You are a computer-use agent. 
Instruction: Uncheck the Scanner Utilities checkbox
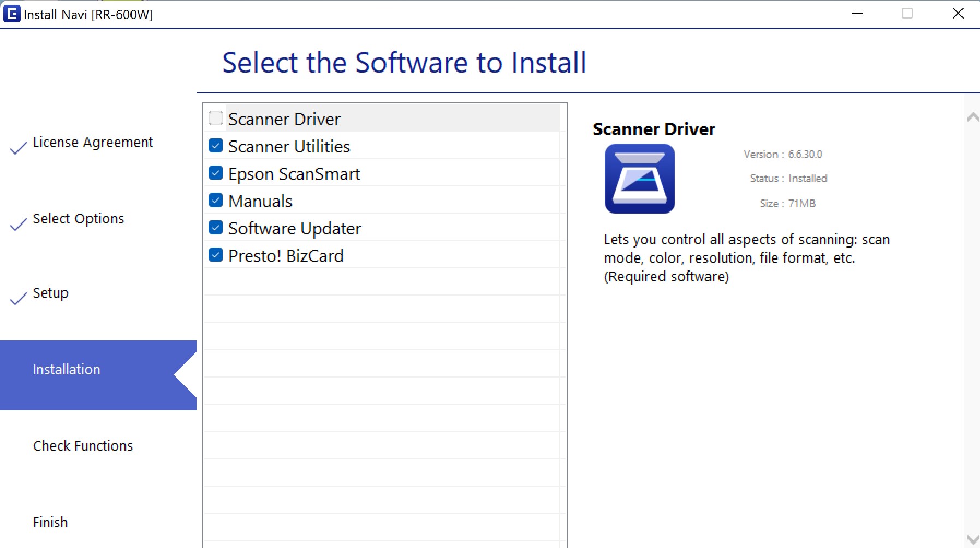click(216, 146)
